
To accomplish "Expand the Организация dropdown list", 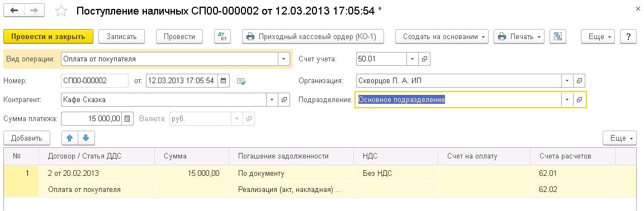I will (567, 81).
